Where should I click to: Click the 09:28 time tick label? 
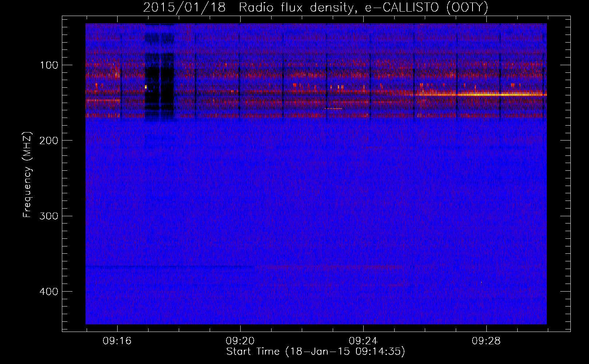pyautogui.click(x=486, y=341)
